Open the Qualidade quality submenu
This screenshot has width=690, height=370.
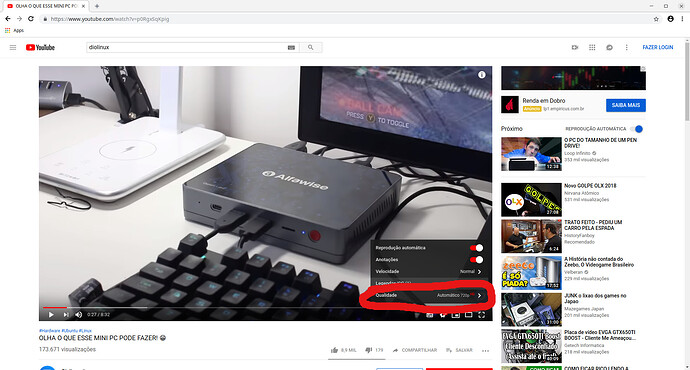point(429,295)
